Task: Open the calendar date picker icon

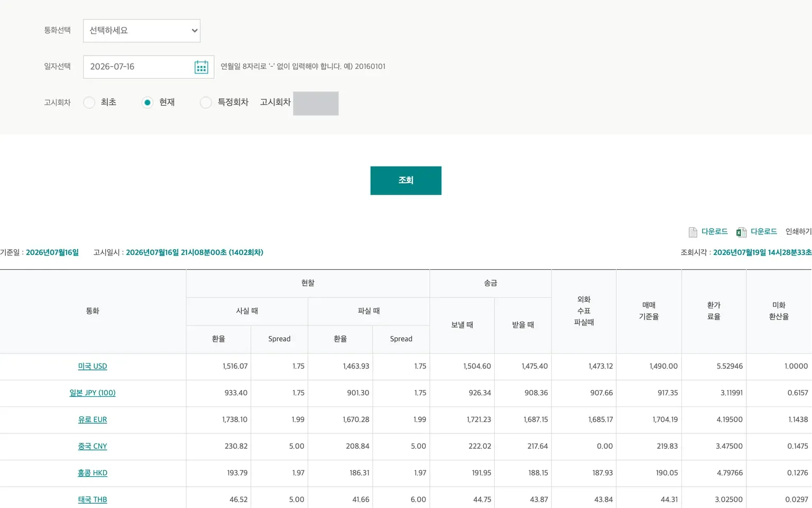Action: pos(201,67)
